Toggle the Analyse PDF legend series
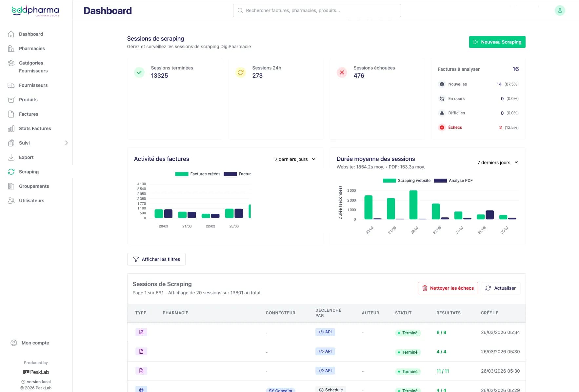Screen dimensions: 579x392 453,181
